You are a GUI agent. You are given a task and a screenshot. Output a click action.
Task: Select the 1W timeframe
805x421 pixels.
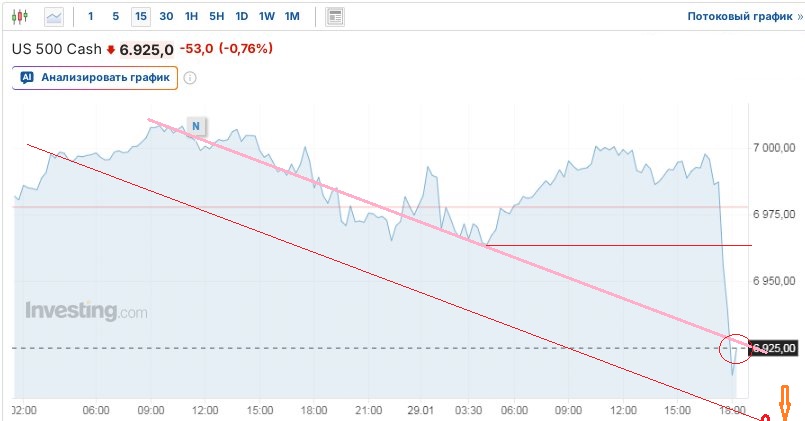point(266,17)
